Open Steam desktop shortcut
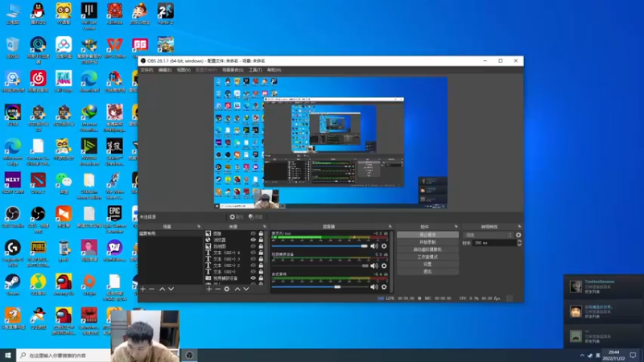This screenshot has width=644, height=362. [13, 285]
